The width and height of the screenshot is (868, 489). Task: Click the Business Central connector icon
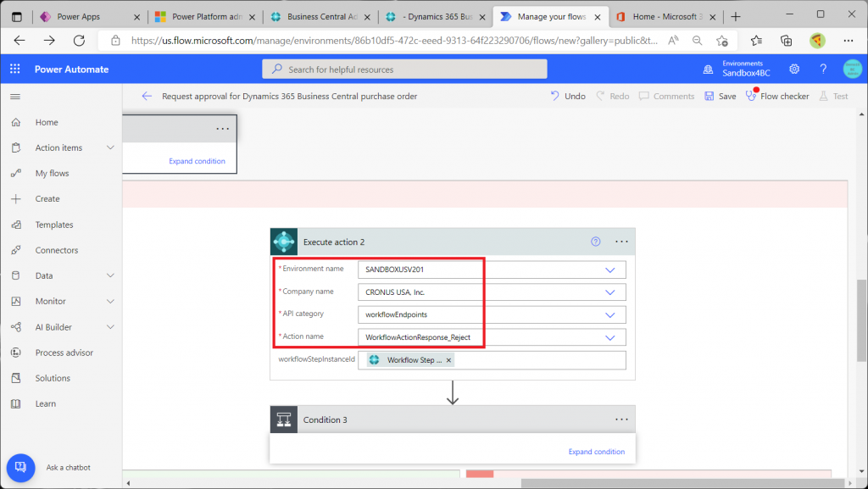pyautogui.click(x=284, y=242)
